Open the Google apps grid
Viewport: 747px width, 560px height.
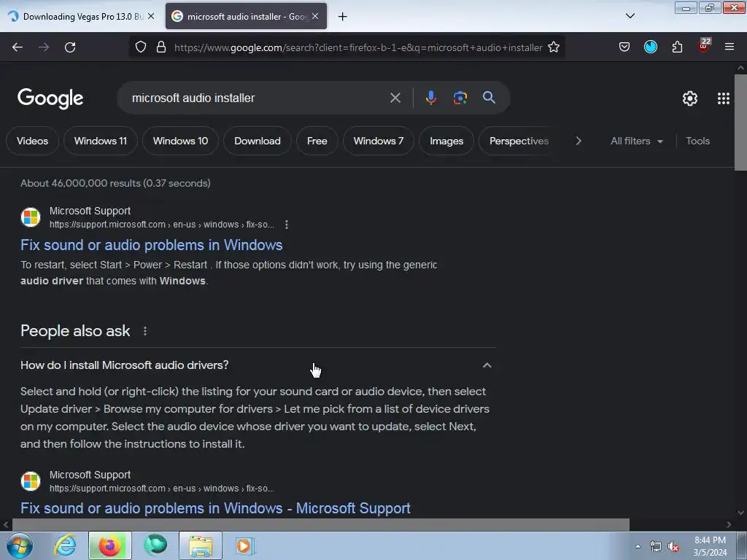(x=723, y=98)
